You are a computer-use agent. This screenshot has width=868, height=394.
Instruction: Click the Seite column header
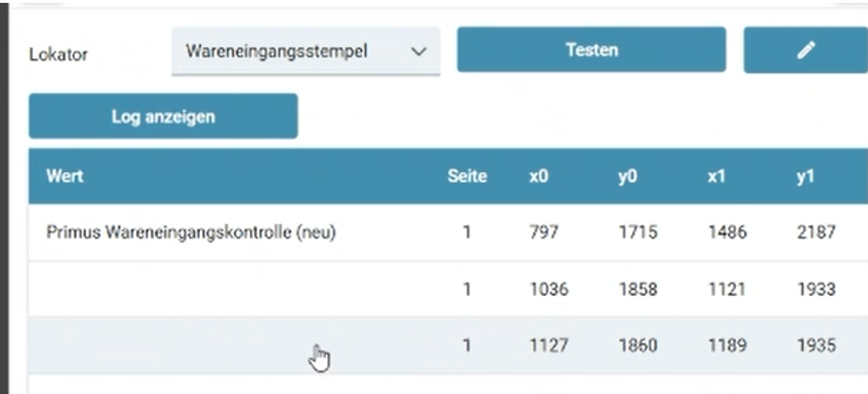(x=467, y=176)
